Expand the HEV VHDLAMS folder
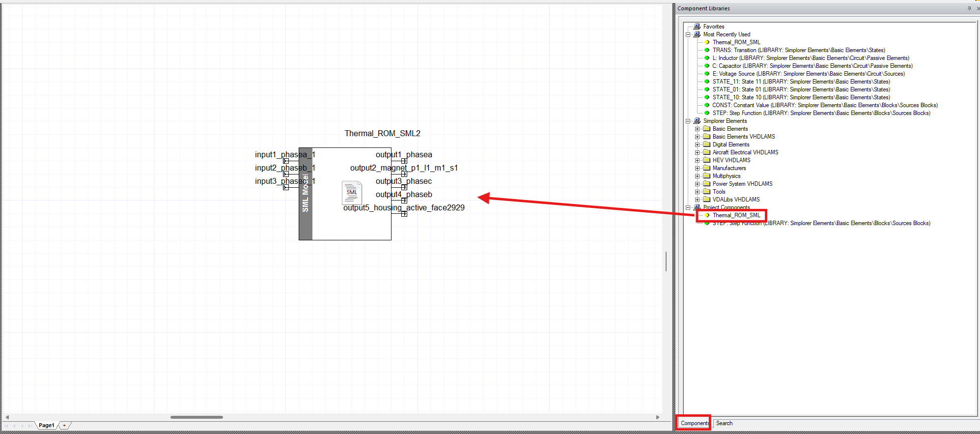This screenshot has width=980, height=434. tap(697, 160)
